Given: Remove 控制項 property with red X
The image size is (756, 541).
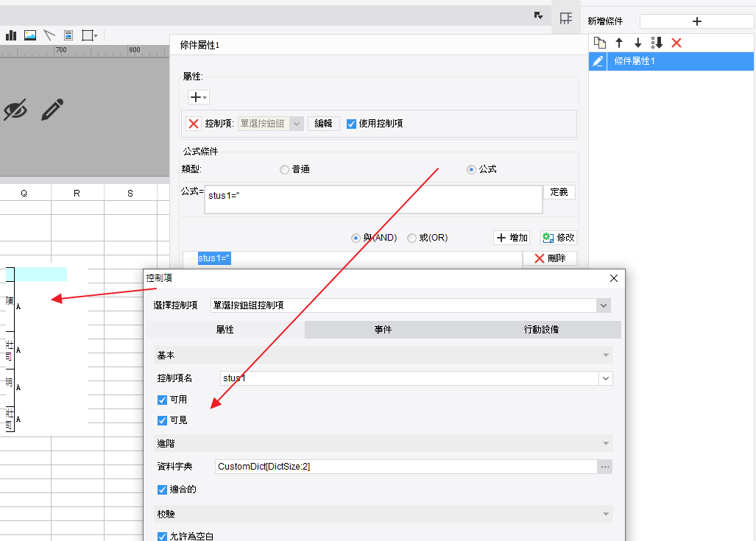Looking at the screenshot, I should pyautogui.click(x=194, y=124).
